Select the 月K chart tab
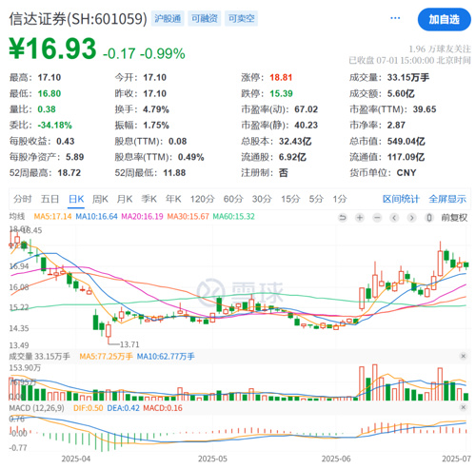Viewport: 476px width, 469px height. click(125, 199)
